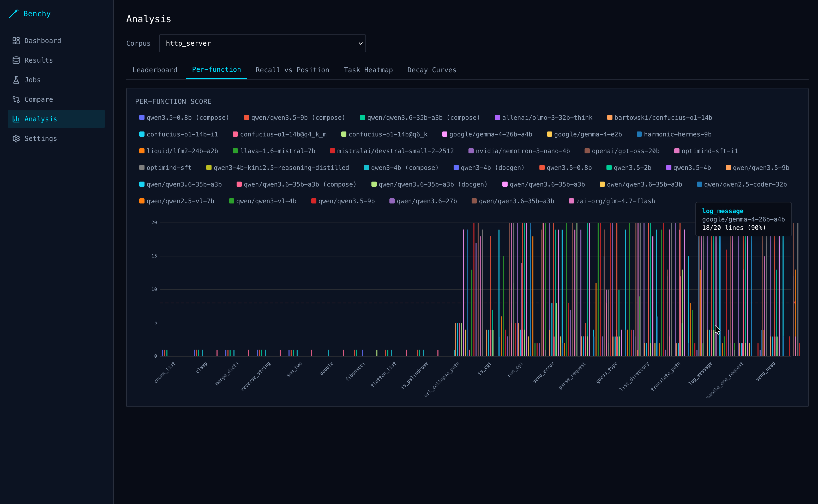Click the orange-red swatch beside qwen/qwen3.5-9b (compose)

tap(246, 118)
